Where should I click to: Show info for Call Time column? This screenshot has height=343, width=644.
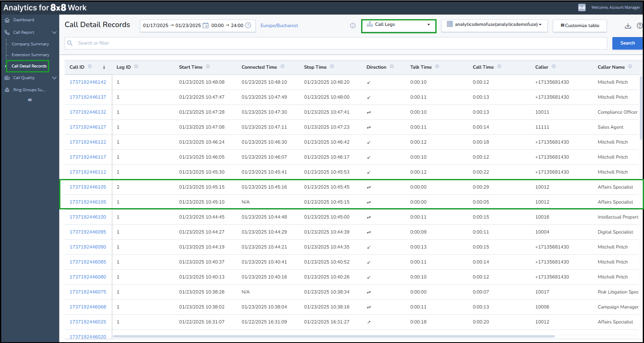499,67
